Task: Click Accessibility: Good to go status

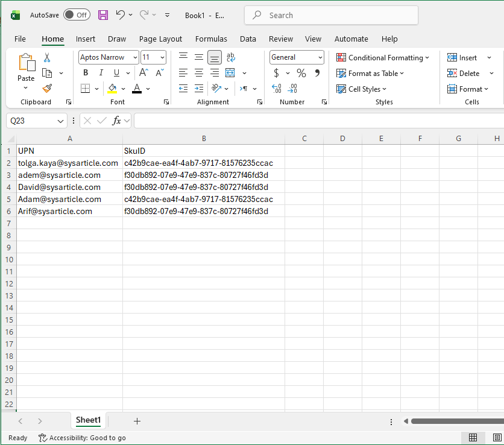Action: click(82, 438)
